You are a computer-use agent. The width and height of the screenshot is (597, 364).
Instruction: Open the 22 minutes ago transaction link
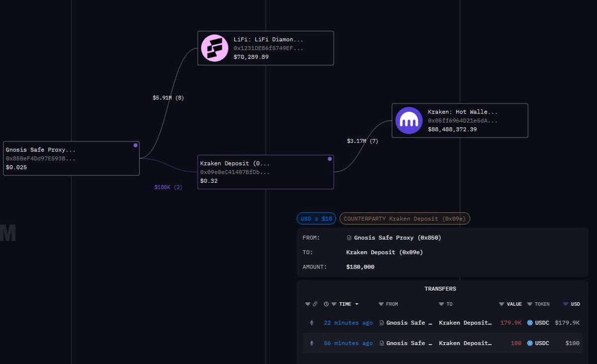click(x=349, y=323)
